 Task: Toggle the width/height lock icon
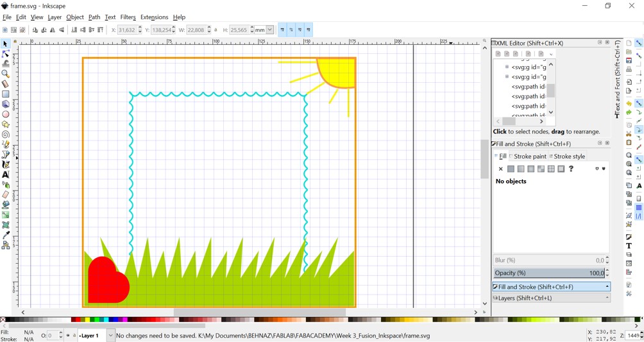tap(216, 30)
